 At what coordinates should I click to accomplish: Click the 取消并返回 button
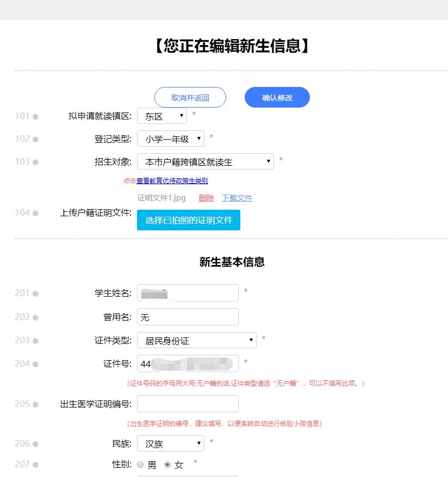(190, 97)
